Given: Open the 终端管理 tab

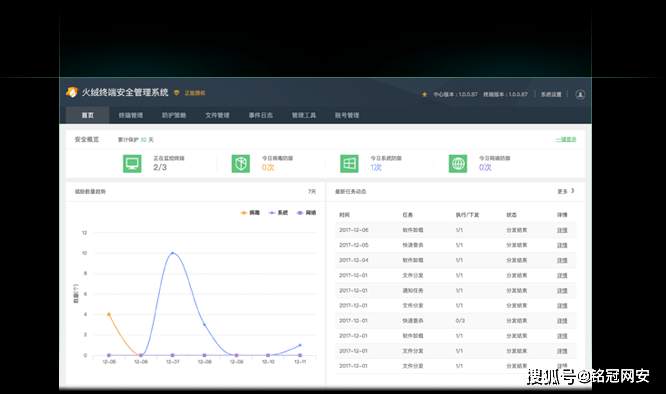Looking at the screenshot, I should pyautogui.click(x=131, y=115).
